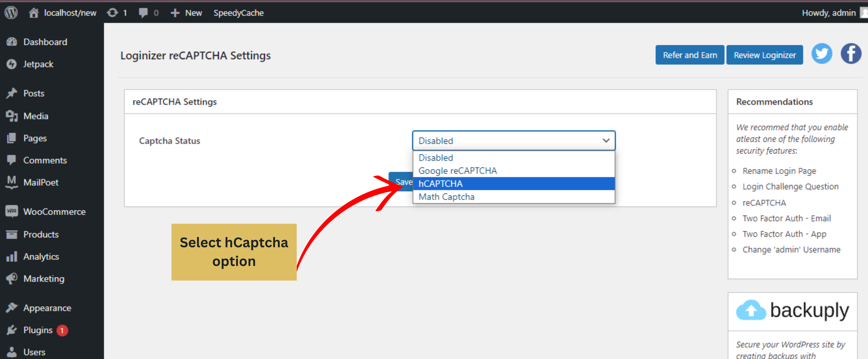Click Two Factor Auth - Email
This screenshot has width=868, height=359.
786,218
